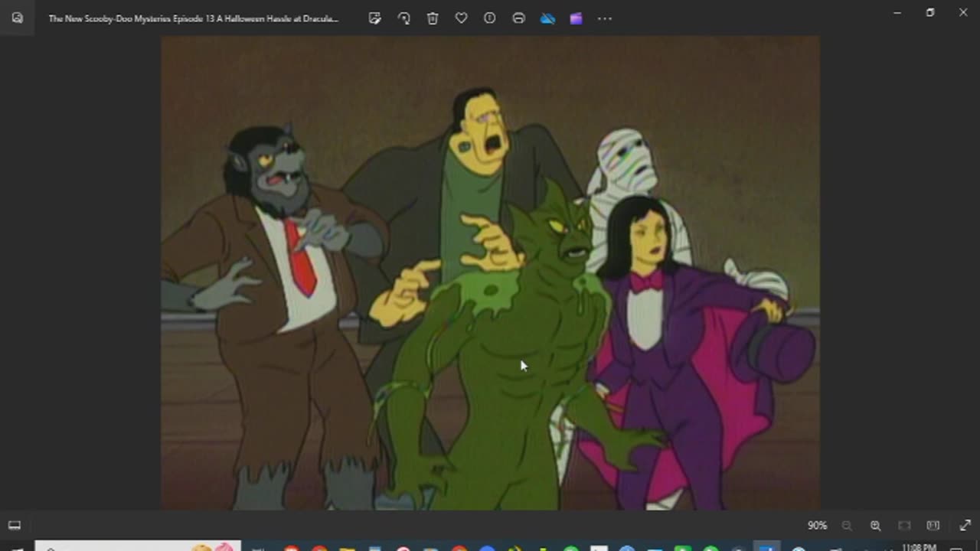Image resolution: width=980 pixels, height=551 pixels.
Task: Mark the photo as favorite with the heart
Action: (461, 18)
